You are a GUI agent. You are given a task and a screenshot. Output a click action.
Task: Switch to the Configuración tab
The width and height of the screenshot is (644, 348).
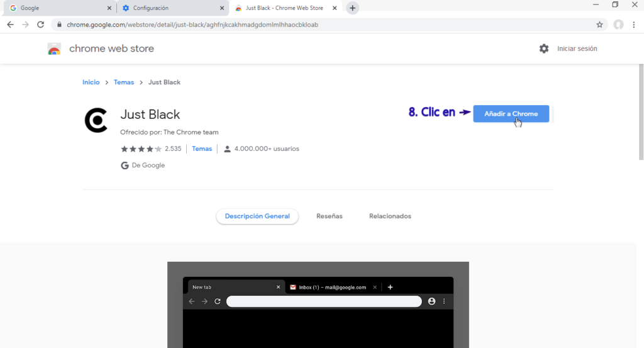click(167, 8)
